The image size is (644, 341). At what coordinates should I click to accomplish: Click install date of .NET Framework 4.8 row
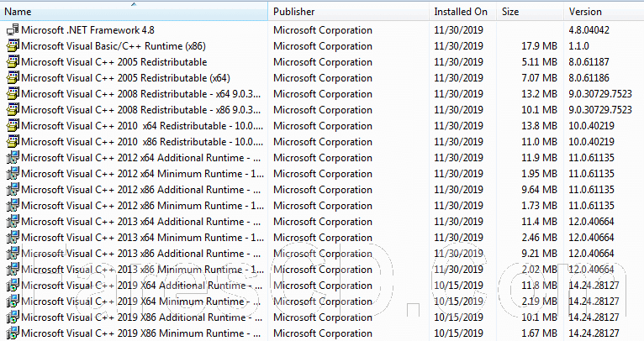pyautogui.click(x=459, y=30)
